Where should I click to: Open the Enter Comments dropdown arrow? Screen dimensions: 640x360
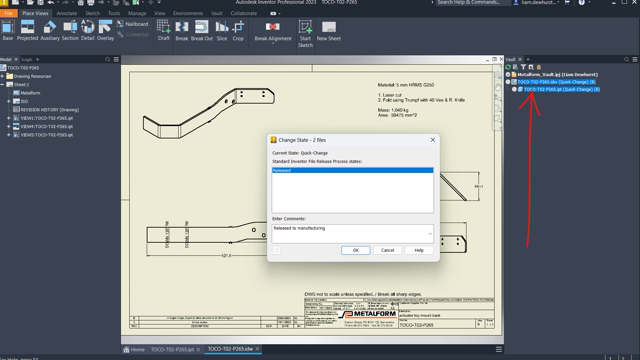(x=430, y=234)
